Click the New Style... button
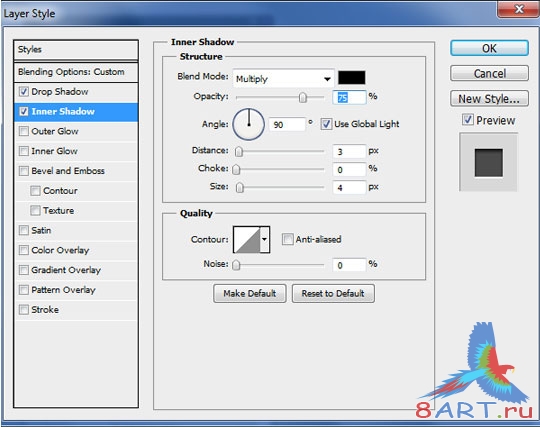540x427 pixels. [489, 99]
